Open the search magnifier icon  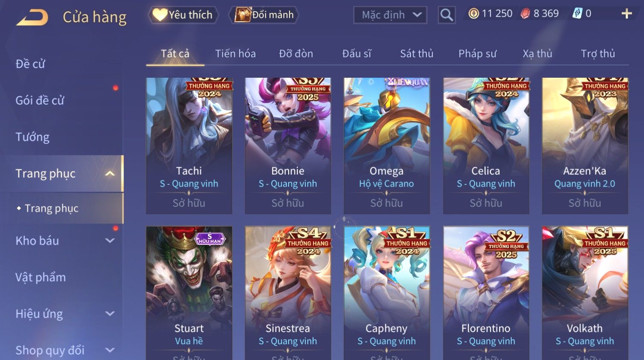[x=446, y=15]
